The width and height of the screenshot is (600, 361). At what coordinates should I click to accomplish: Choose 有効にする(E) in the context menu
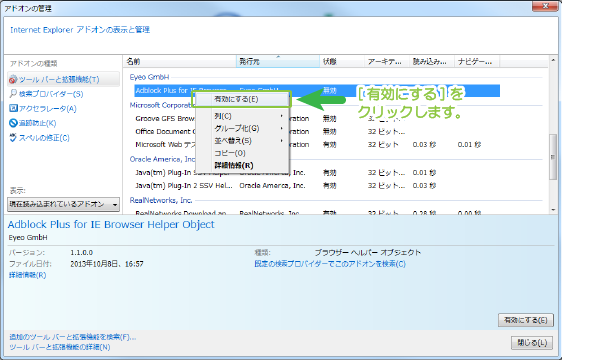[242, 99]
